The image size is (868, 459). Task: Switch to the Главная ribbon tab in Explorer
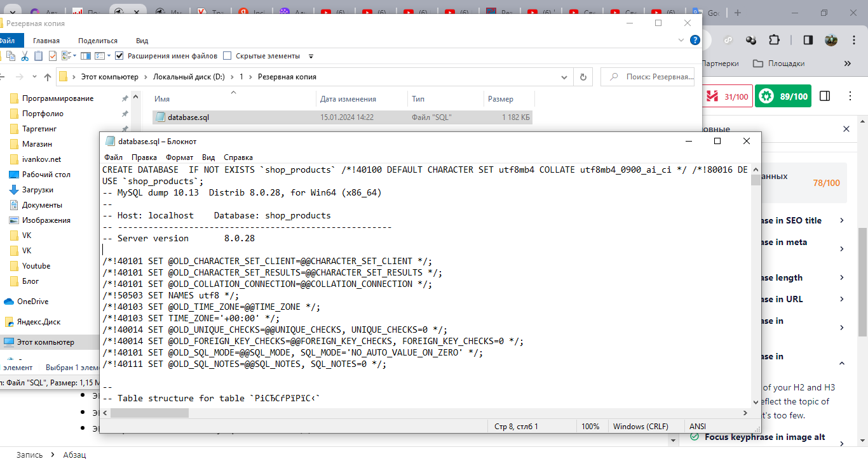[x=46, y=41]
